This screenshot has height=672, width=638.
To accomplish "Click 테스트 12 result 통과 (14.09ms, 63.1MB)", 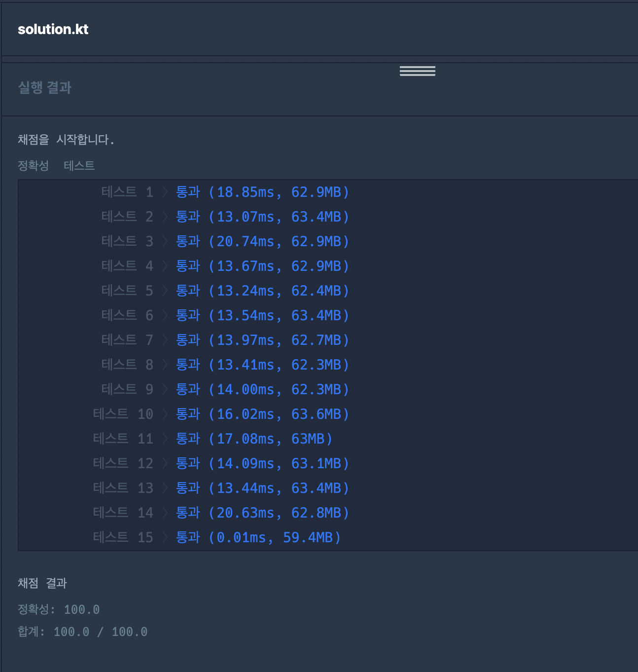I will (263, 463).
